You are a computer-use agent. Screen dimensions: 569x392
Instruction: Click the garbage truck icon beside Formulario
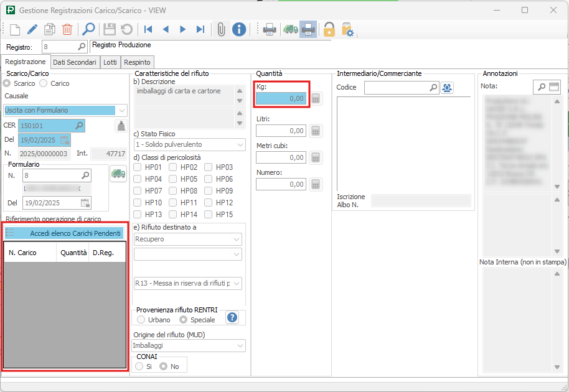pos(118,175)
